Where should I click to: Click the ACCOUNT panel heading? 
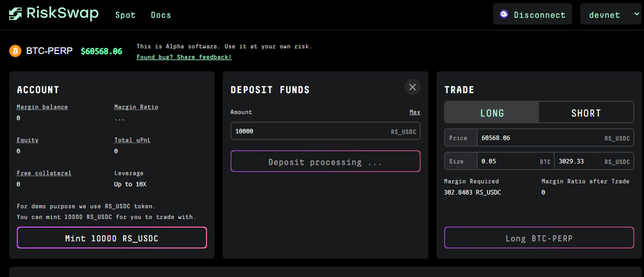38,90
